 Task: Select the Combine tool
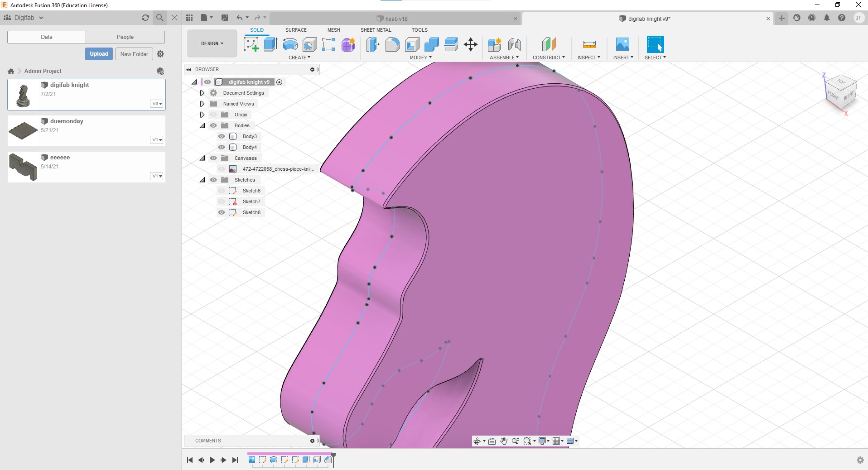tap(431, 44)
